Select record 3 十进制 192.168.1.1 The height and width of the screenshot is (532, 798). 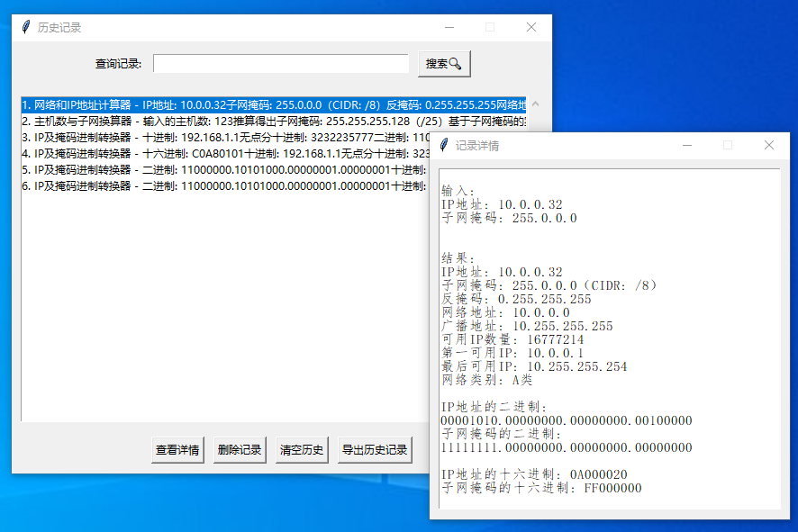click(x=225, y=138)
